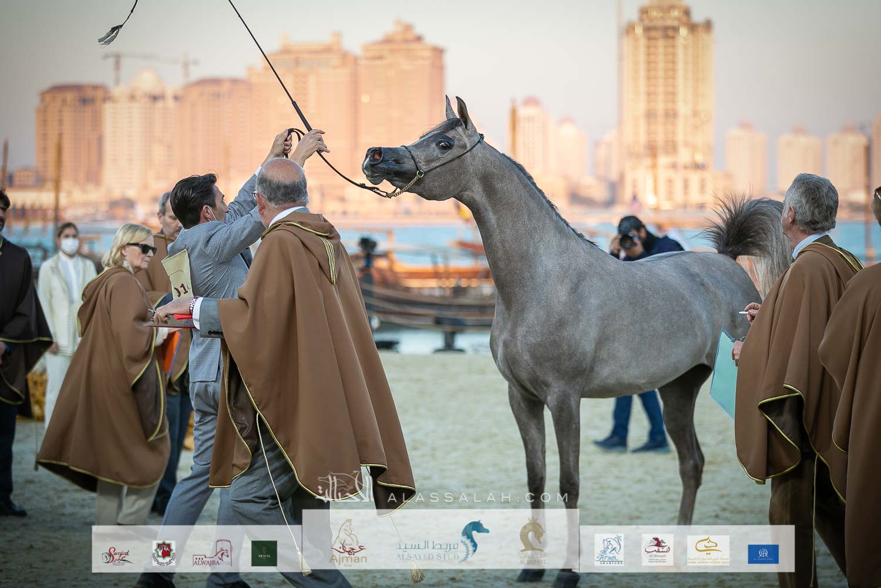This screenshot has width=881, height=588.
Task: Click the light blue clipboard
Action: [x=724, y=373]
